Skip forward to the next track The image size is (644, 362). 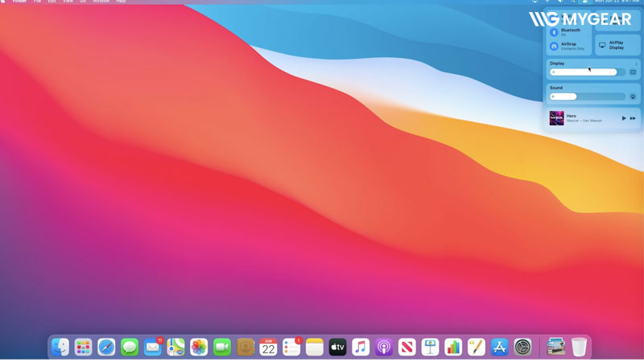pyautogui.click(x=633, y=118)
